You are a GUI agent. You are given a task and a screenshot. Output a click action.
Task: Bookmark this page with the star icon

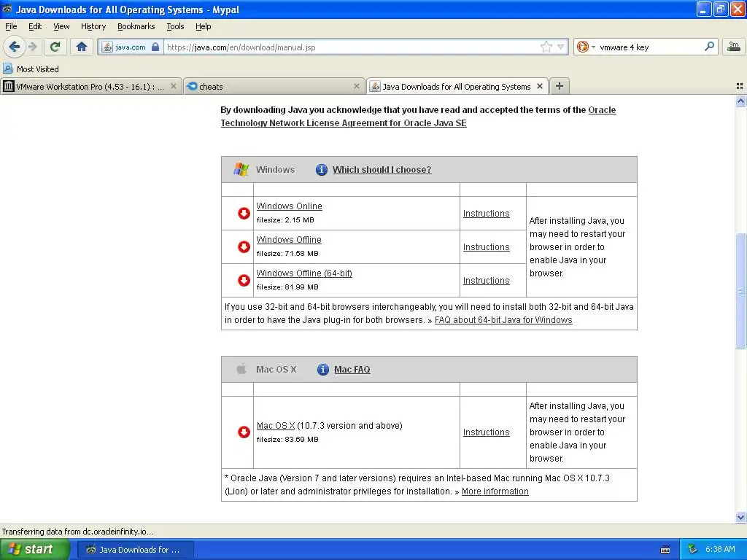click(546, 47)
